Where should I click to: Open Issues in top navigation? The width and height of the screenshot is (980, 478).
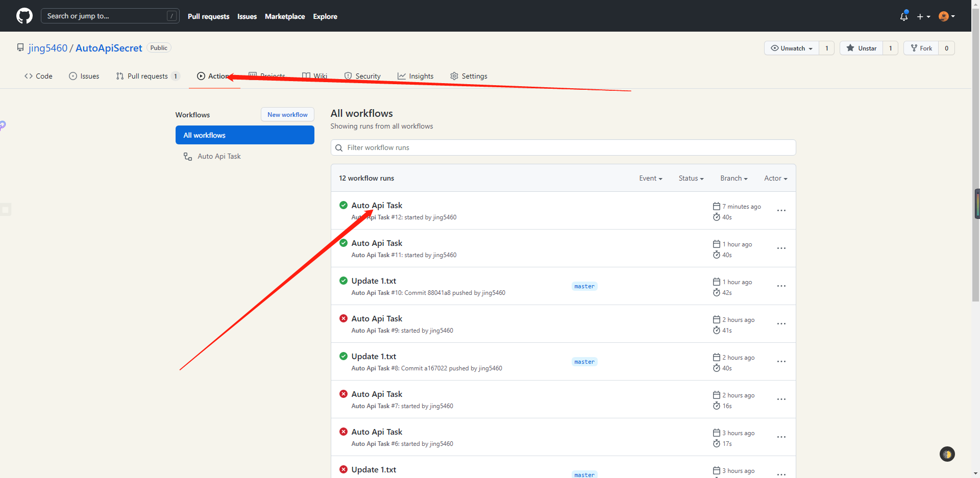[247, 16]
